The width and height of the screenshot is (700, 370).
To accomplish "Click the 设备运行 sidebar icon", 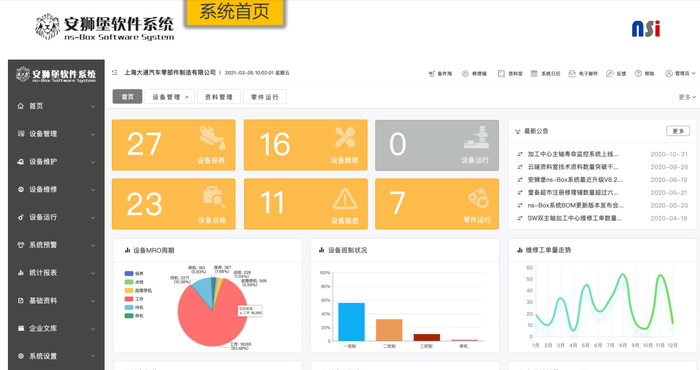I will click(x=21, y=217).
